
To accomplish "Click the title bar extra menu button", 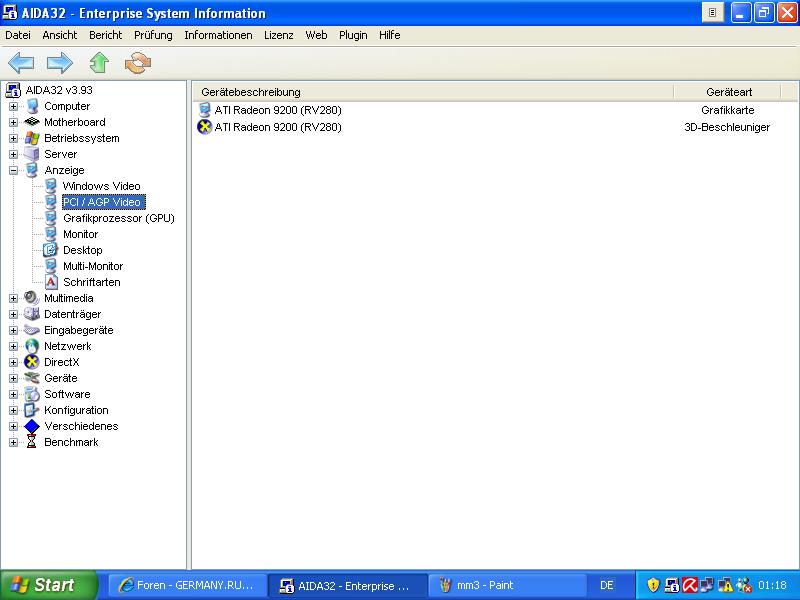I will 713,13.
